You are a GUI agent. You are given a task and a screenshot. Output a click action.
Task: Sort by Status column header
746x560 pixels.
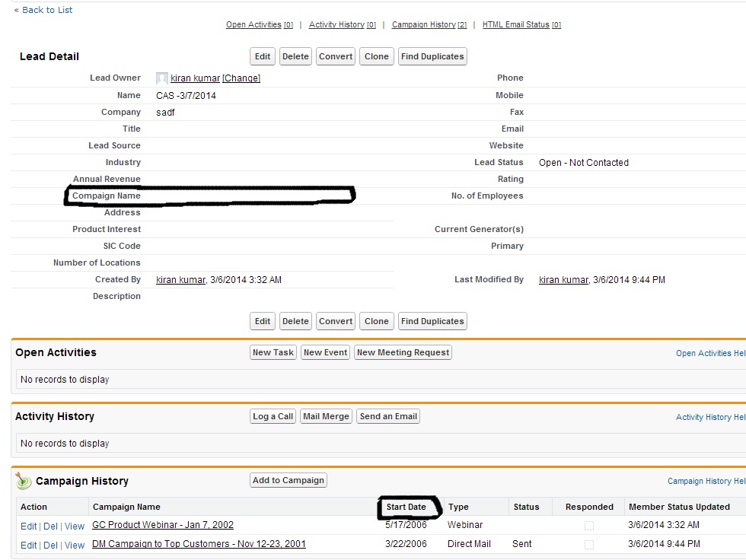point(526,507)
